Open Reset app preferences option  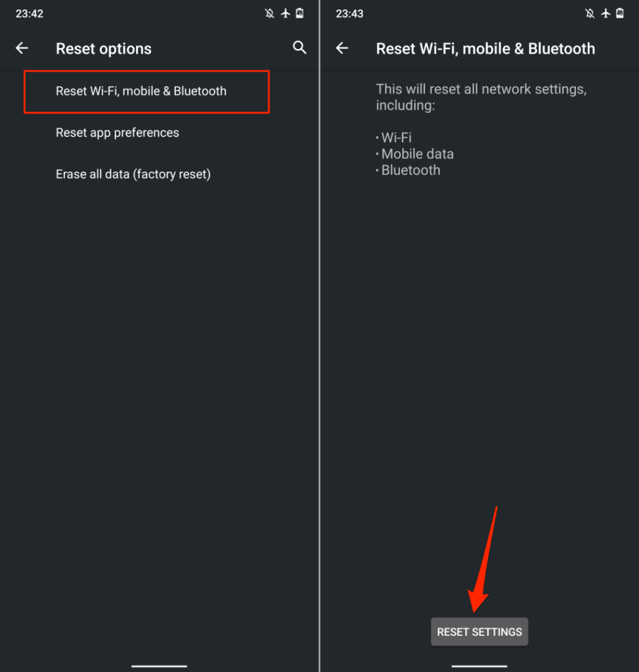pos(118,133)
